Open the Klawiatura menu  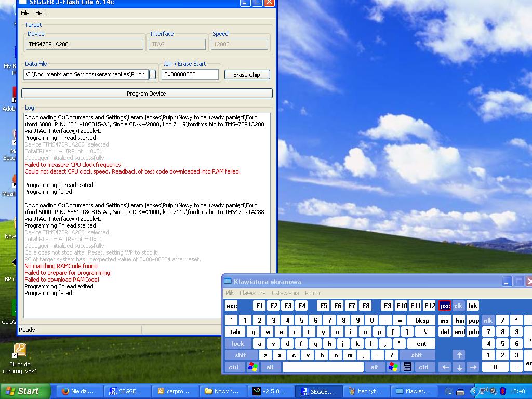click(x=252, y=293)
